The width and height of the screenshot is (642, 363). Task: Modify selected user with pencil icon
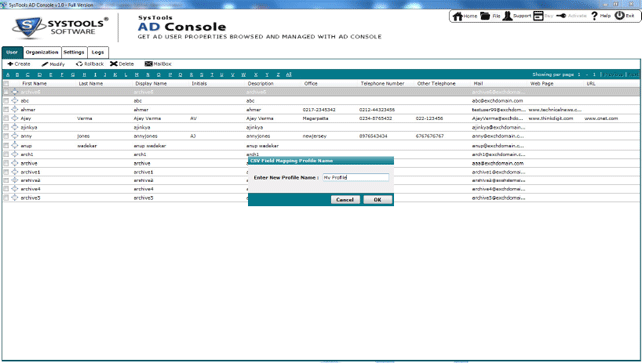pos(53,64)
